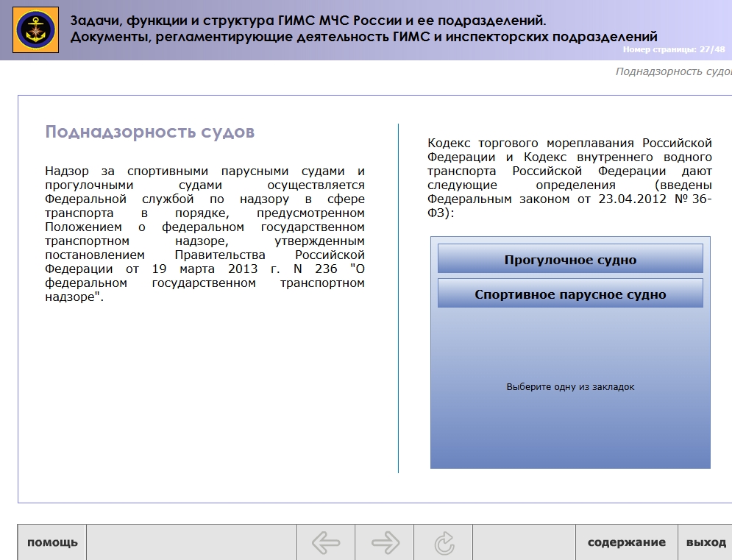732x560 pixels.
Task: Open the Прогулочное судно tab
Action: click(570, 258)
